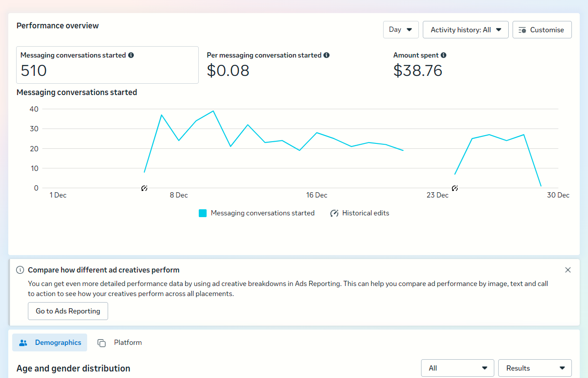The width and height of the screenshot is (588, 378).
Task: Expand the Results dropdown
Action: click(534, 368)
